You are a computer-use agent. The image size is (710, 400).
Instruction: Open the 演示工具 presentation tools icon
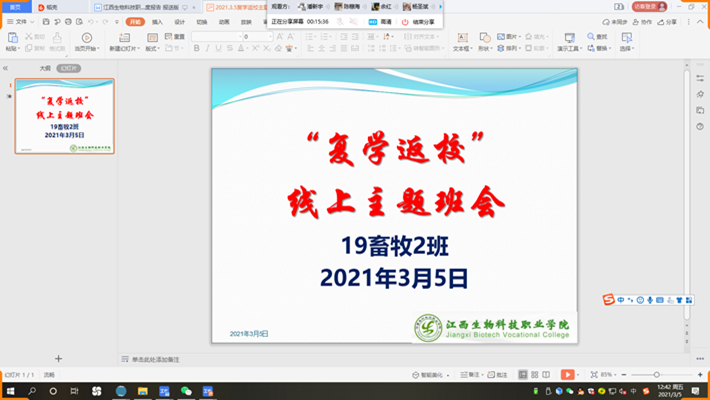coord(569,37)
